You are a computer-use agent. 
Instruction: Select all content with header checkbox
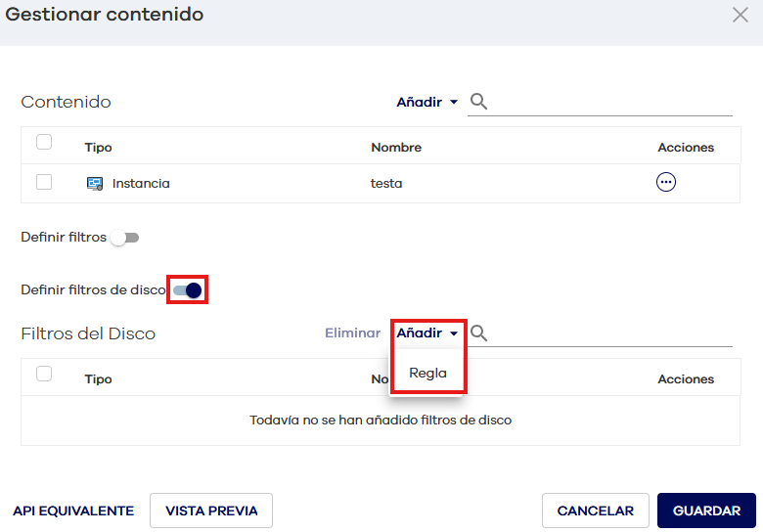(x=44, y=143)
